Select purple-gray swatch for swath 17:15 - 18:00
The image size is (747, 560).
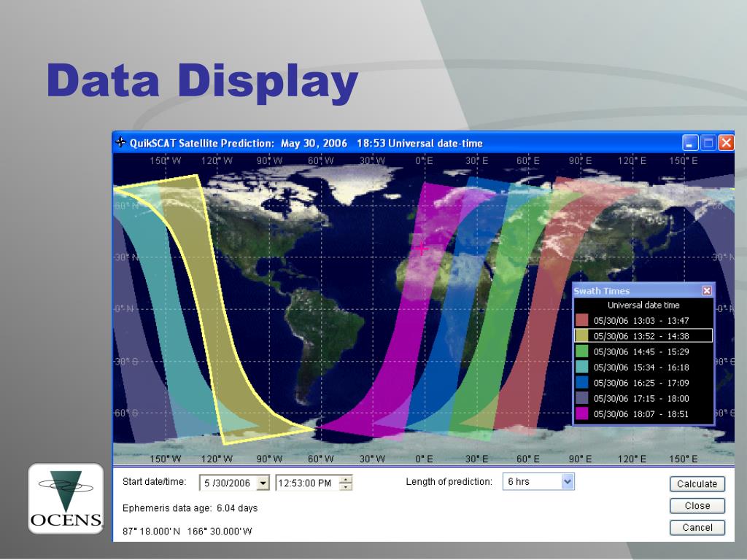pos(581,398)
